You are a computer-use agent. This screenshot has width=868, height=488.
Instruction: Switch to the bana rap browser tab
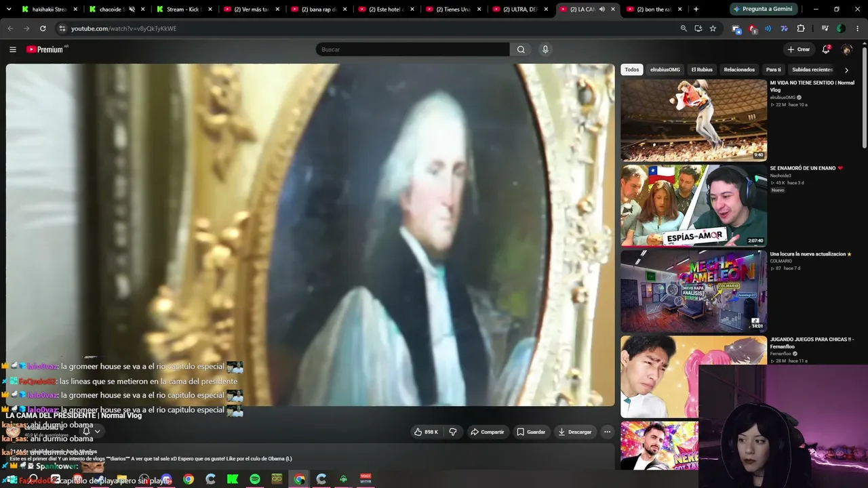tap(319, 9)
